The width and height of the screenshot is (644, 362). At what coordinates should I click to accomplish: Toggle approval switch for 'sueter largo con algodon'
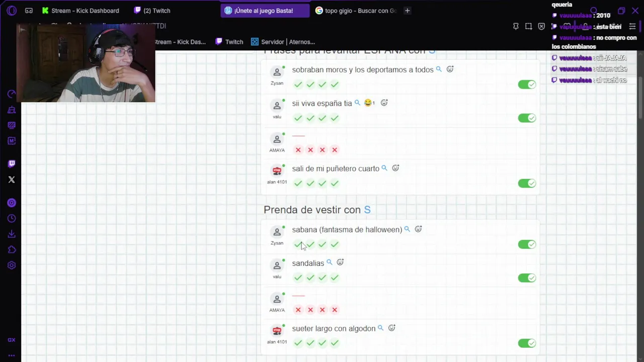pos(527,343)
